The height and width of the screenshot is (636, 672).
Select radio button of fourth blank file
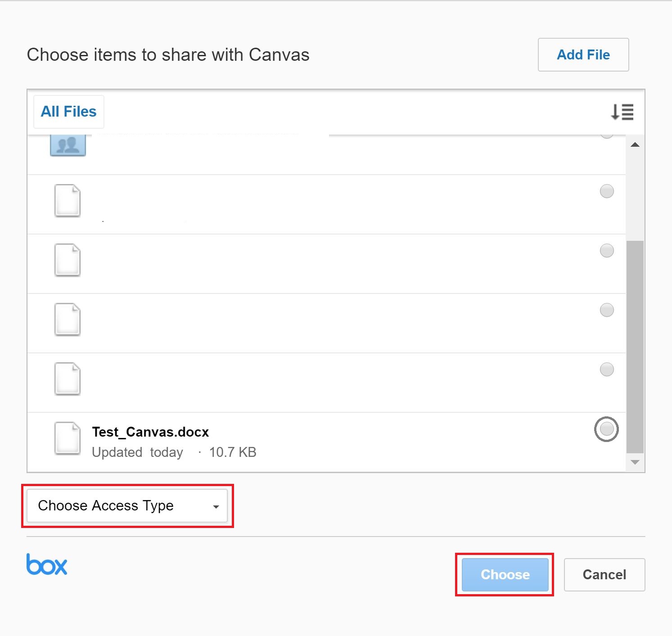(x=607, y=370)
